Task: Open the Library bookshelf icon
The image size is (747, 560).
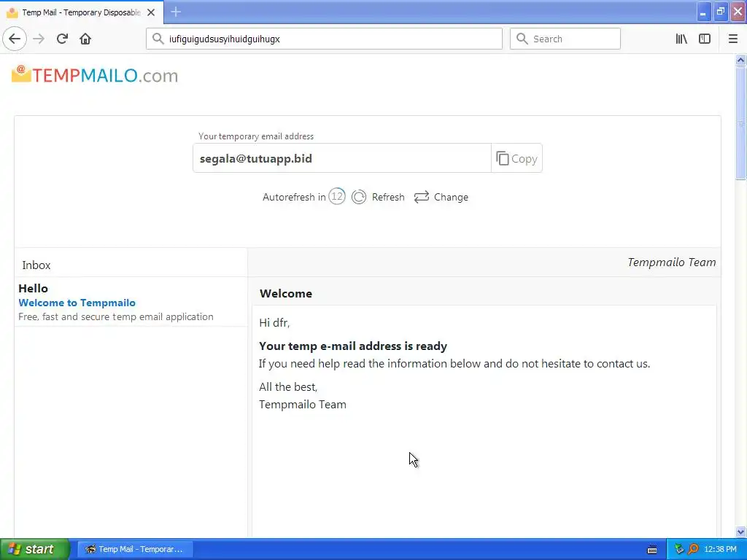Action: tap(681, 39)
